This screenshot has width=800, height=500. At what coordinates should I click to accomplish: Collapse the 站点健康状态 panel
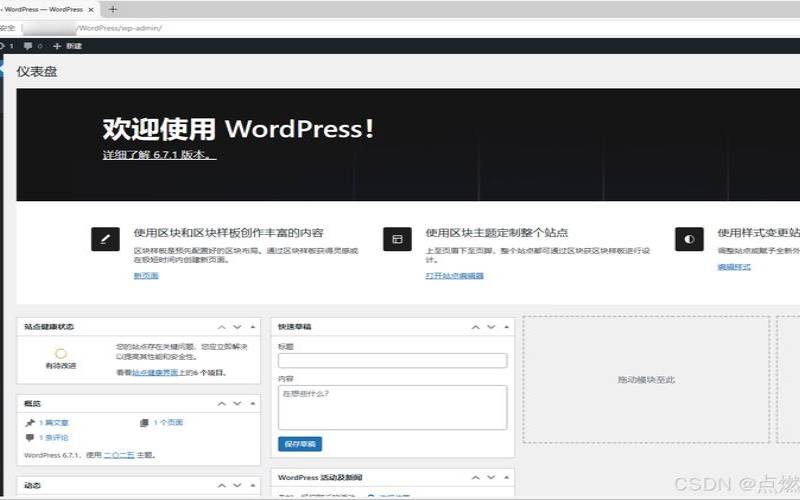pyautogui.click(x=253, y=327)
